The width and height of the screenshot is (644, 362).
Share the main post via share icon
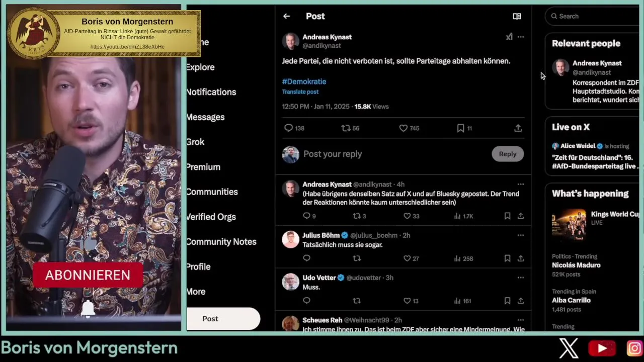pos(518,128)
